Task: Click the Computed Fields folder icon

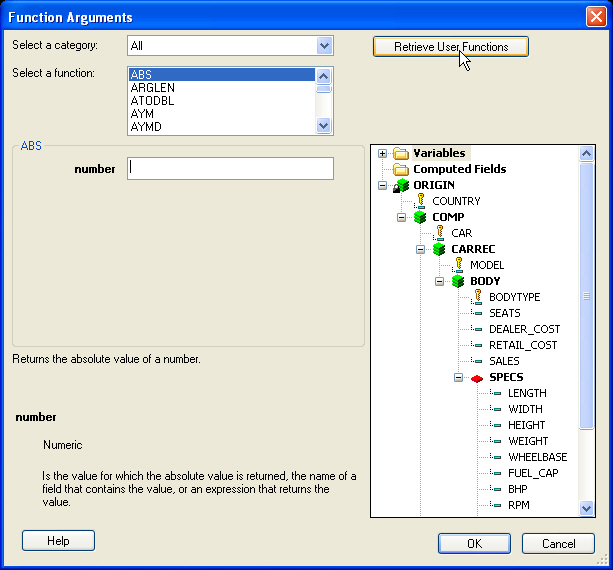Action: coord(401,170)
